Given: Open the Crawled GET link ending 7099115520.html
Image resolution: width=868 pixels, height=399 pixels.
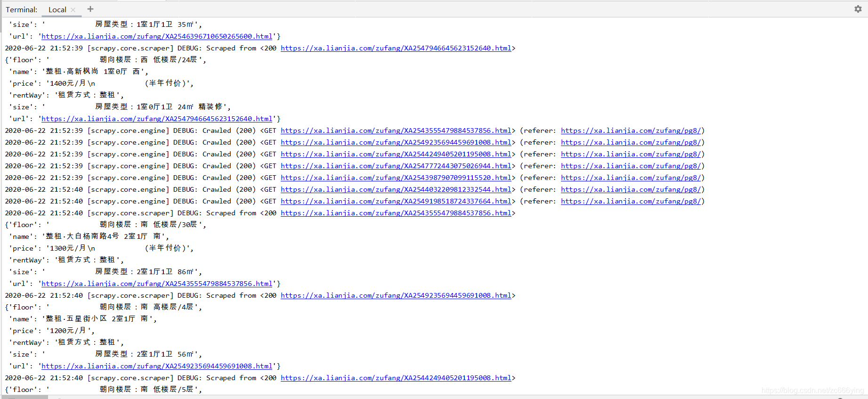Looking at the screenshot, I should click(x=396, y=178).
